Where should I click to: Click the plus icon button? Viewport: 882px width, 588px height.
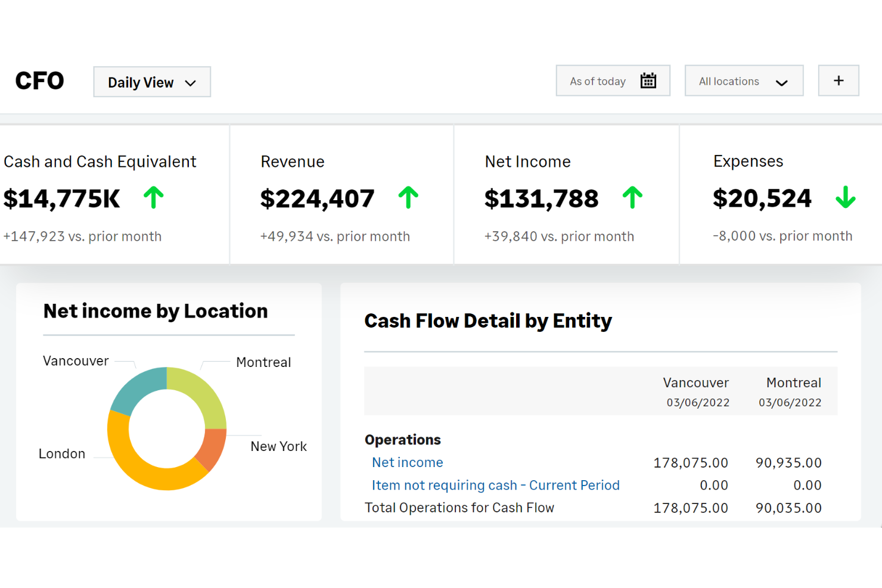[838, 81]
